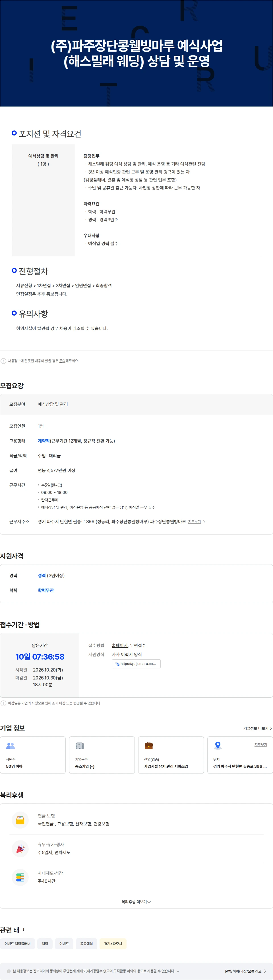Click the 중소기업 company type card
This screenshot has height=980, width=273.
[102, 755]
